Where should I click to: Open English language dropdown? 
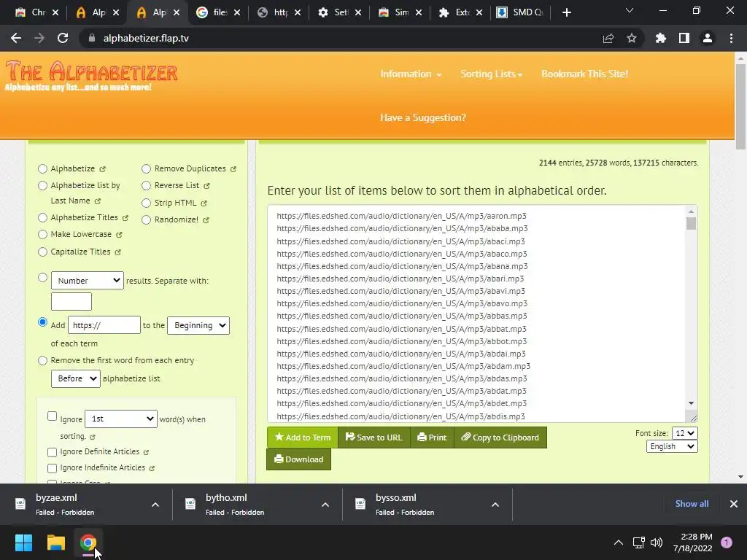[x=672, y=446]
